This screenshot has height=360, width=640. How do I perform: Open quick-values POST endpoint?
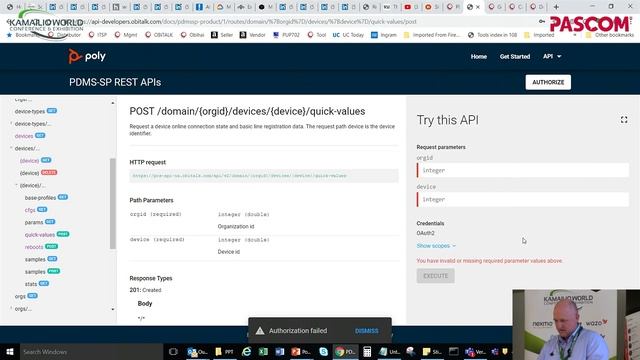pyautogui.click(x=47, y=235)
